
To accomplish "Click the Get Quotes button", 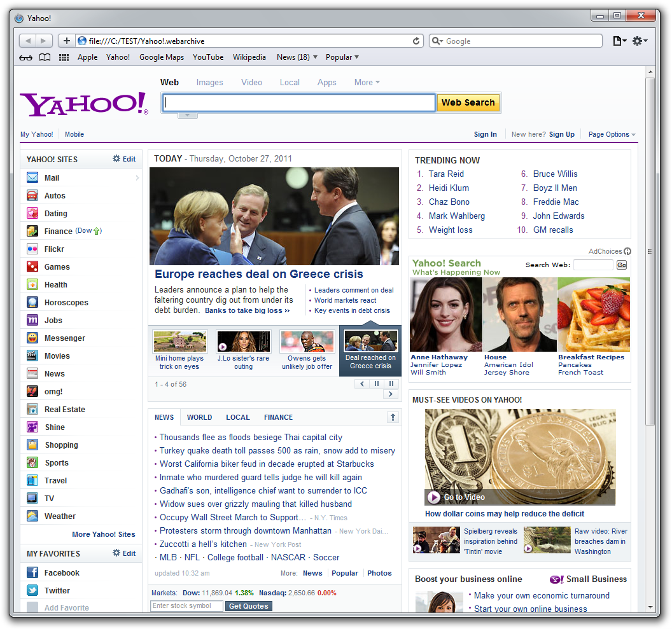I will (x=249, y=606).
